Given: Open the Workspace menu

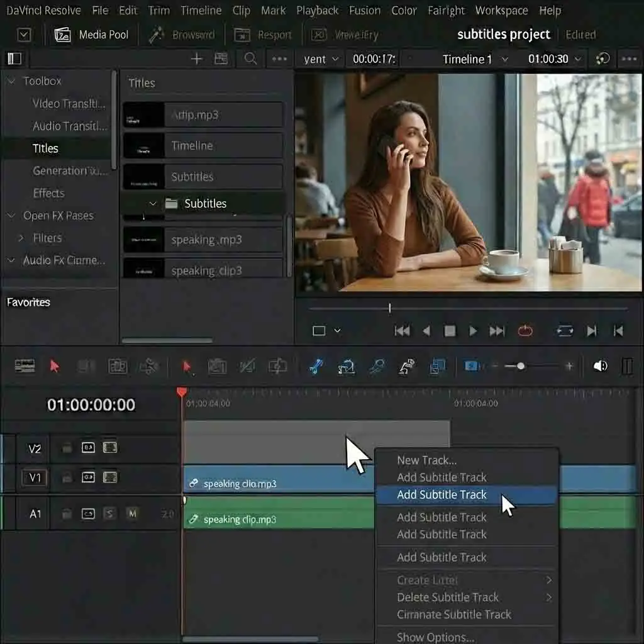Looking at the screenshot, I should (501, 10).
